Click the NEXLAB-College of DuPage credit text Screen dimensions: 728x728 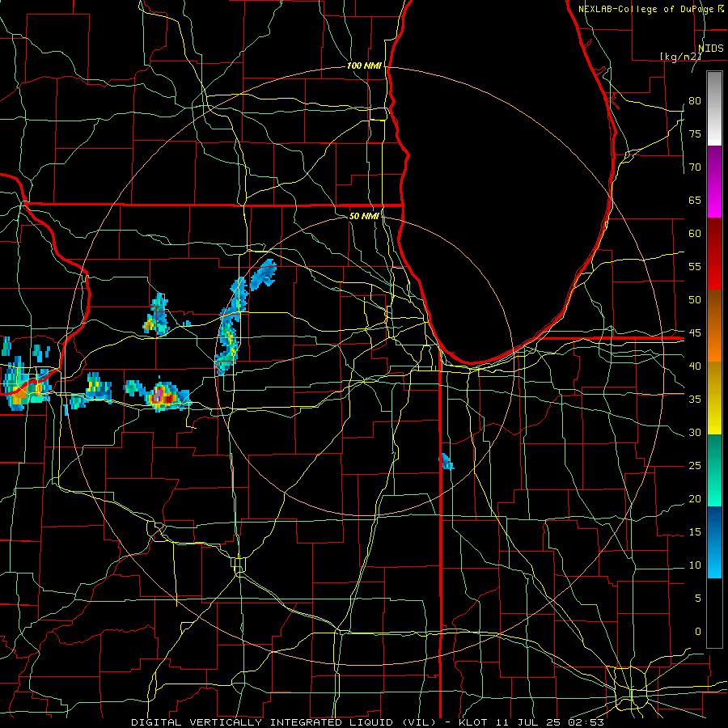pos(647,9)
